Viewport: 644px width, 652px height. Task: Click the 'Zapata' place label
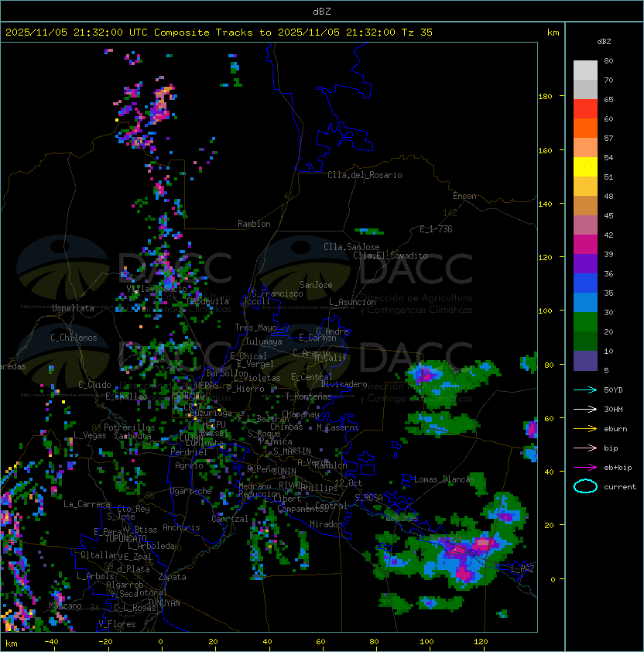click(172, 577)
